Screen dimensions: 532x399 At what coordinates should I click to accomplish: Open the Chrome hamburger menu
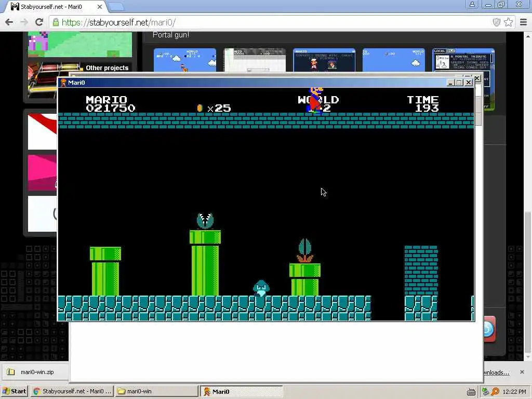pos(524,22)
